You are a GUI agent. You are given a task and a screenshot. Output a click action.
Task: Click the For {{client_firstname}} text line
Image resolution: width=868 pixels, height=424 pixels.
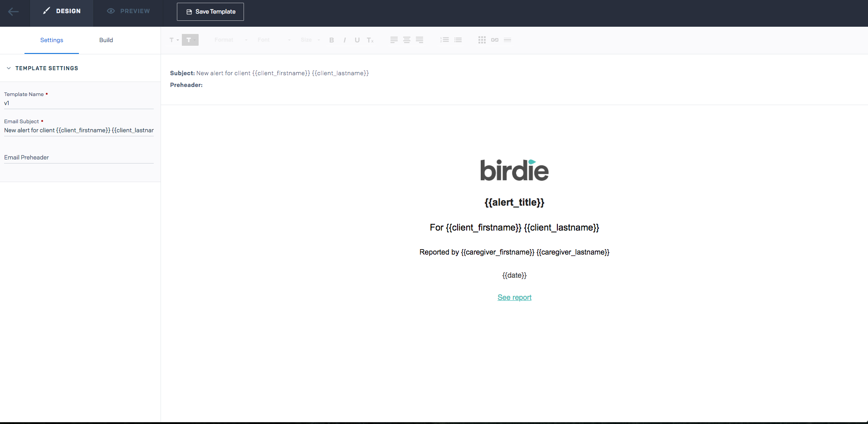click(x=514, y=227)
